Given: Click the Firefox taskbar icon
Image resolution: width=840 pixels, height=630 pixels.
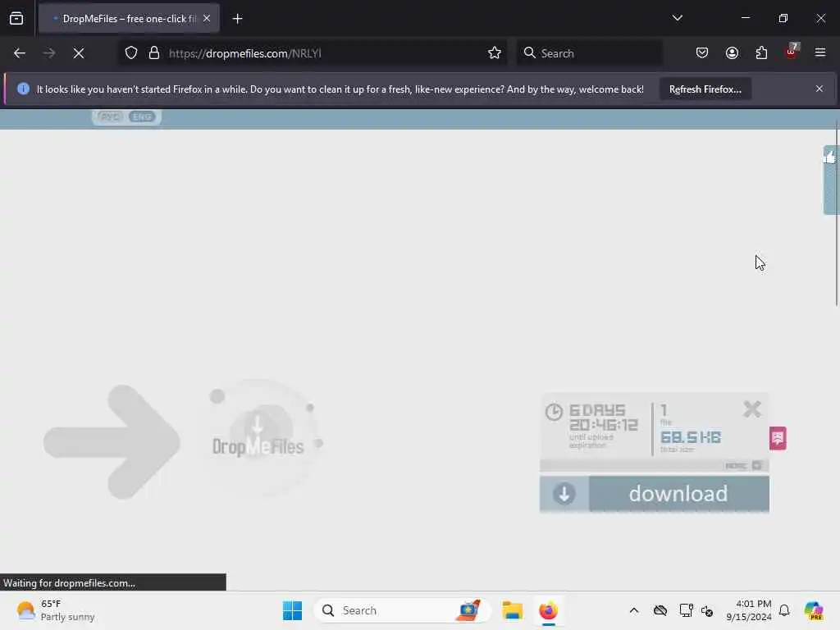Looking at the screenshot, I should tap(549, 610).
